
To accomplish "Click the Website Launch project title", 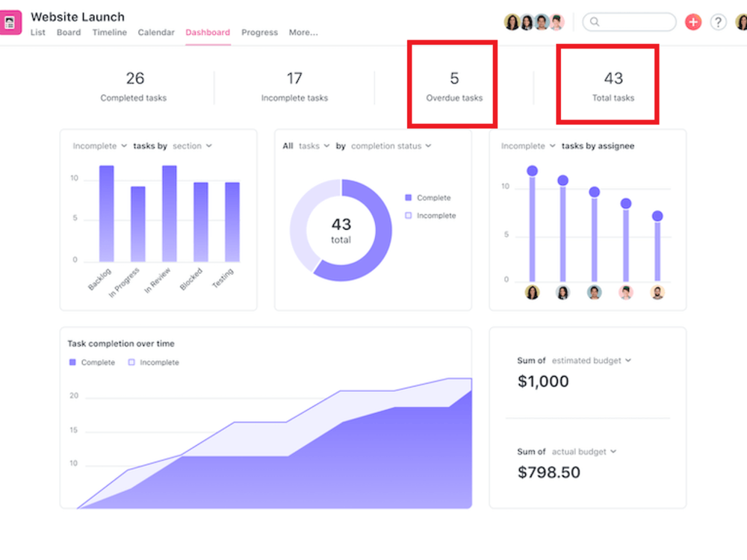I will pyautogui.click(x=78, y=16).
